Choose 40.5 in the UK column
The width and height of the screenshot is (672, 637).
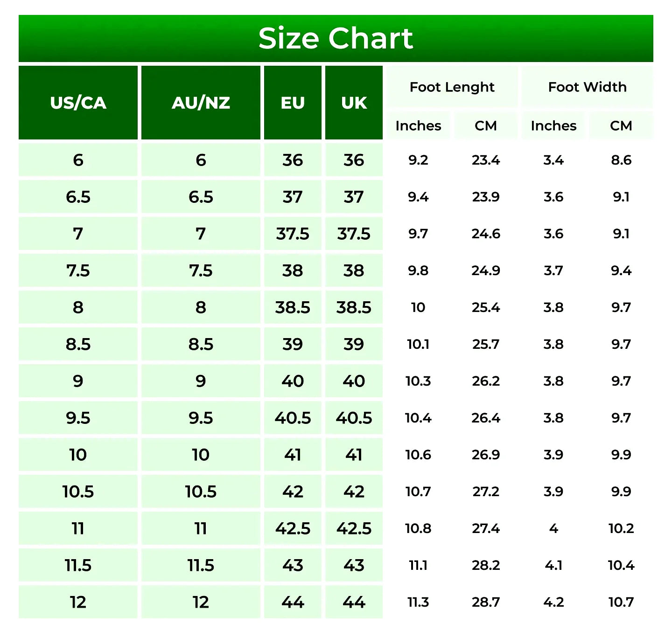354,418
